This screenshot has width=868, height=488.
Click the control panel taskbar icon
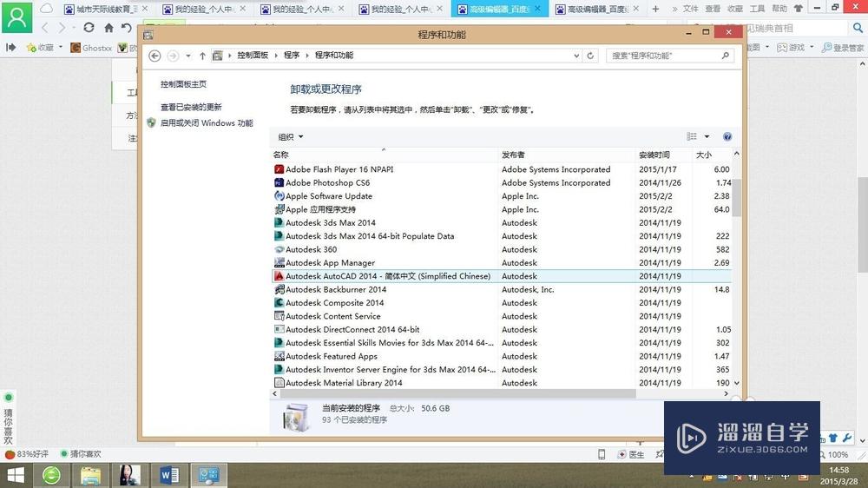pos(208,475)
